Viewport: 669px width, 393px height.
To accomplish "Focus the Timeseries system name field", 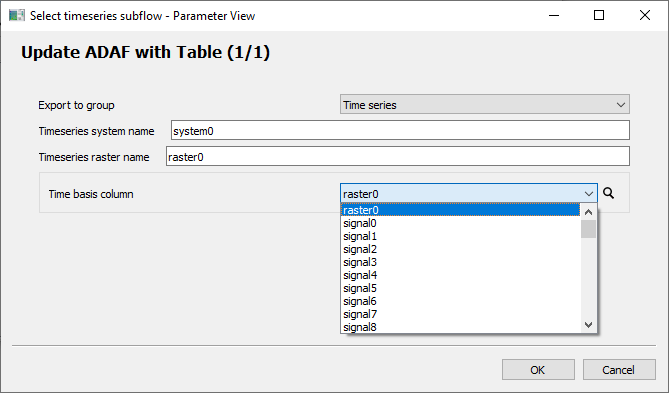I will (x=400, y=130).
